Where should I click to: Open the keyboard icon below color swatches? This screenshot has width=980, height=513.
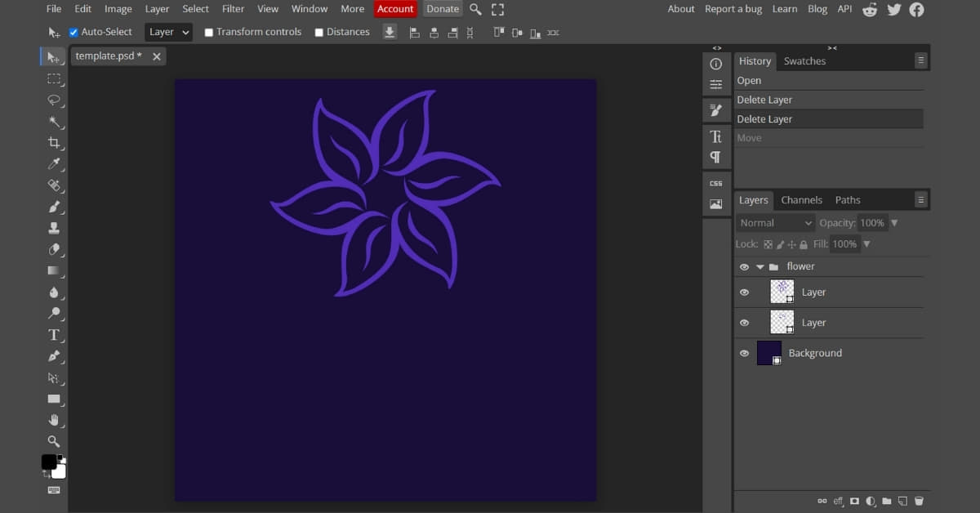(x=53, y=490)
